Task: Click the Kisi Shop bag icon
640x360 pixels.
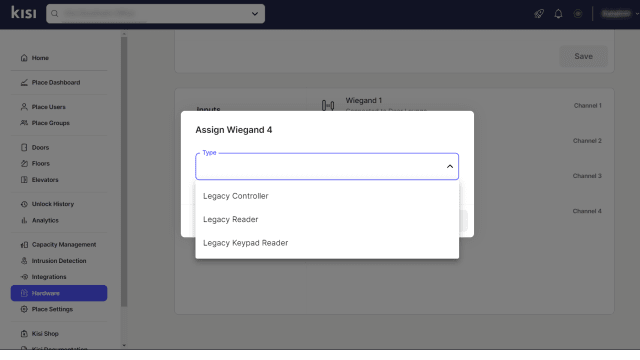Action: (24, 333)
